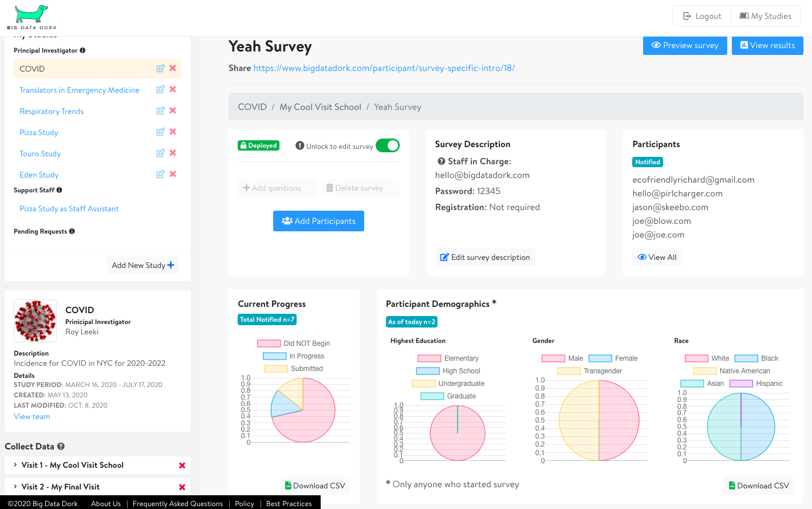Click the disabled Delete survey button
This screenshot has width=812, height=509.
click(x=360, y=188)
